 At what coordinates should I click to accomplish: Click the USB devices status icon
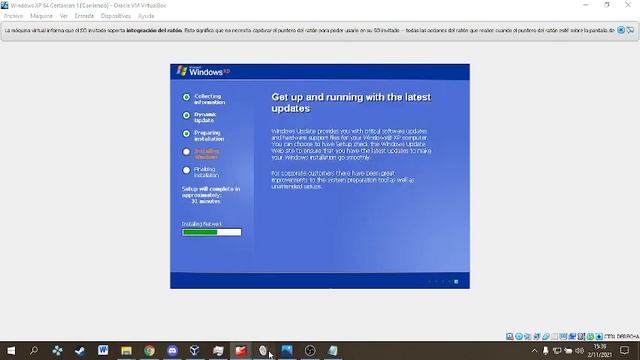point(546,336)
